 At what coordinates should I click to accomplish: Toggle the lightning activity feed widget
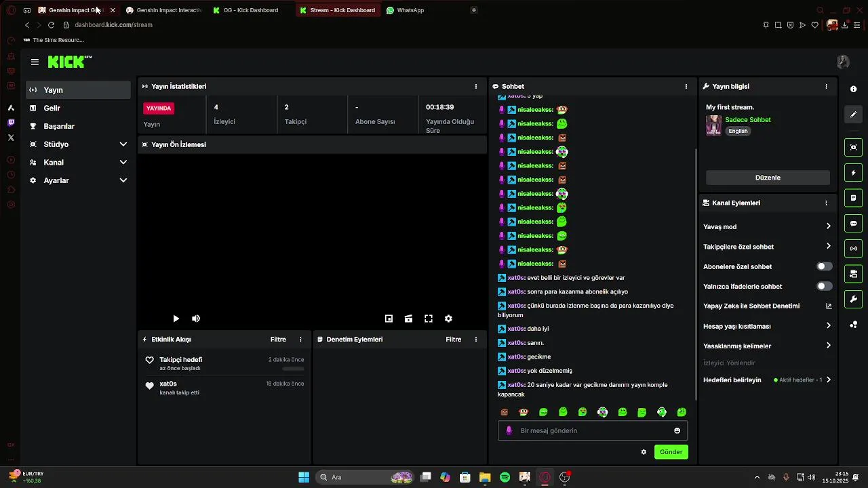click(853, 173)
